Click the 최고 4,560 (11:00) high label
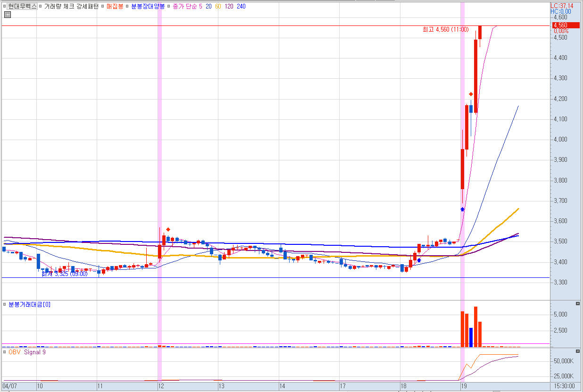Image resolution: width=583 pixels, height=392 pixels. tap(445, 29)
